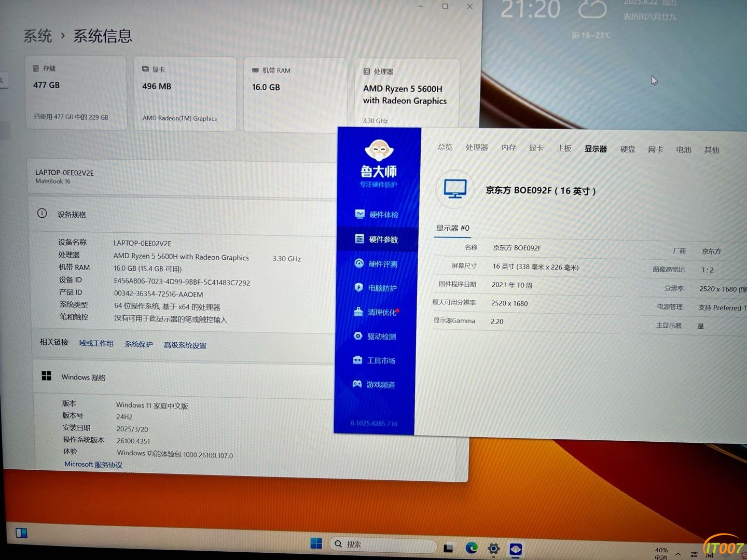The height and width of the screenshot is (560, 747).
Task: Click the 2025/3/20 install date
Action: click(132, 429)
